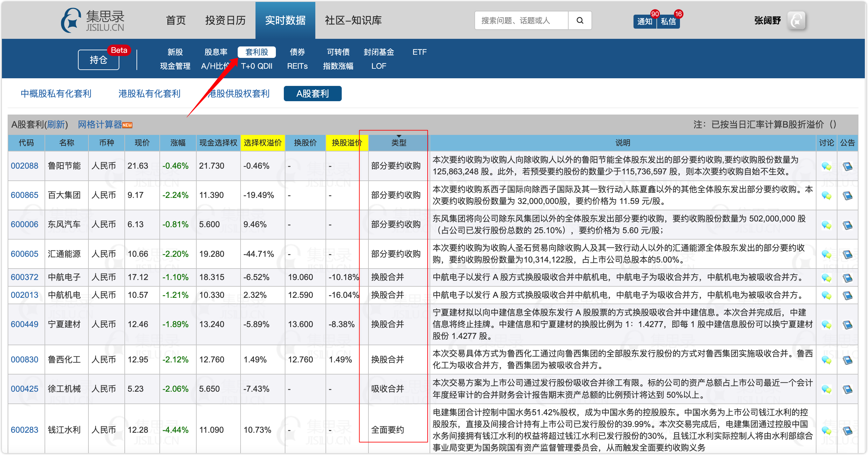
Task: Sort by 换股溢价 column header
Action: 346,143
